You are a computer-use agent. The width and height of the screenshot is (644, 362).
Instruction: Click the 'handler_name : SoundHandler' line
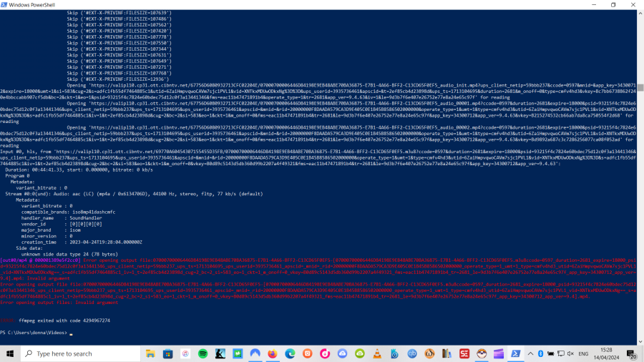62,218
